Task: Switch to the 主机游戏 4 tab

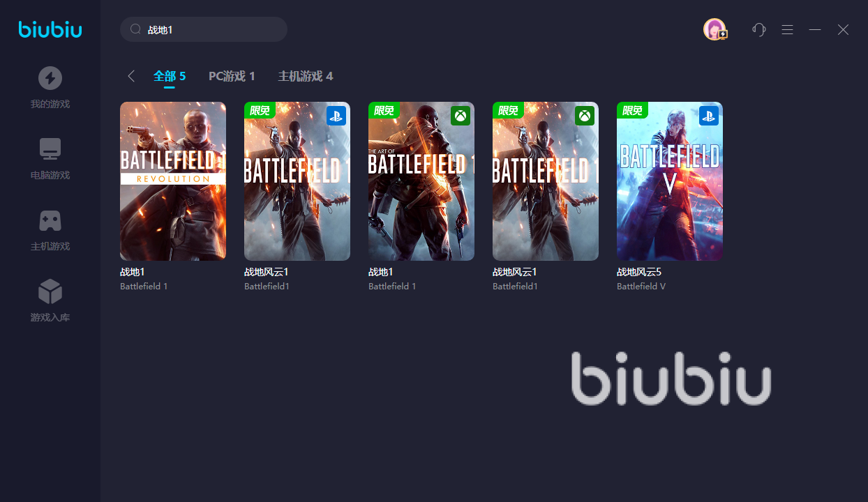Action: 306,76
